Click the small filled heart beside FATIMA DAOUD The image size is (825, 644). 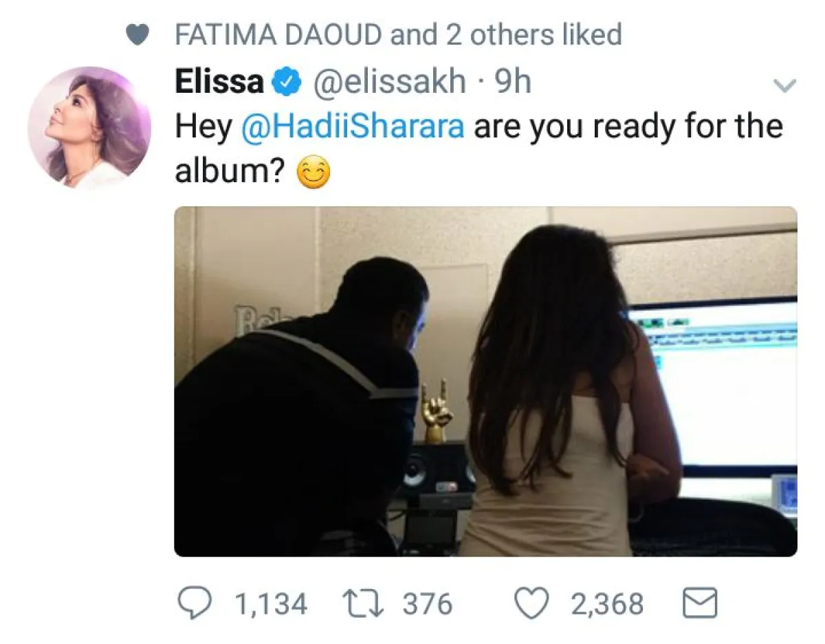(x=141, y=35)
